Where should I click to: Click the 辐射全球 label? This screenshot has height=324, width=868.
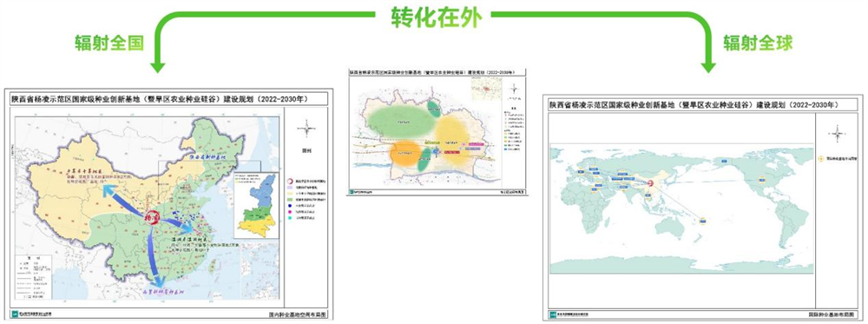758,43
